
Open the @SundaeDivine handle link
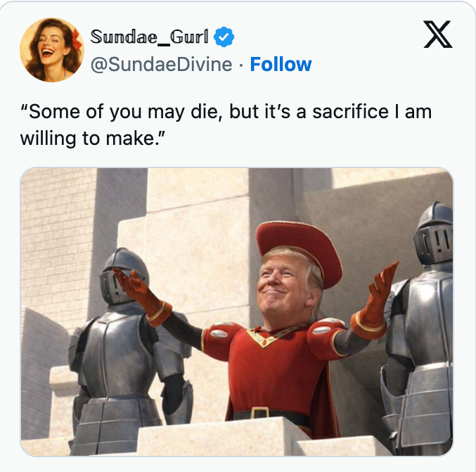coord(162,65)
